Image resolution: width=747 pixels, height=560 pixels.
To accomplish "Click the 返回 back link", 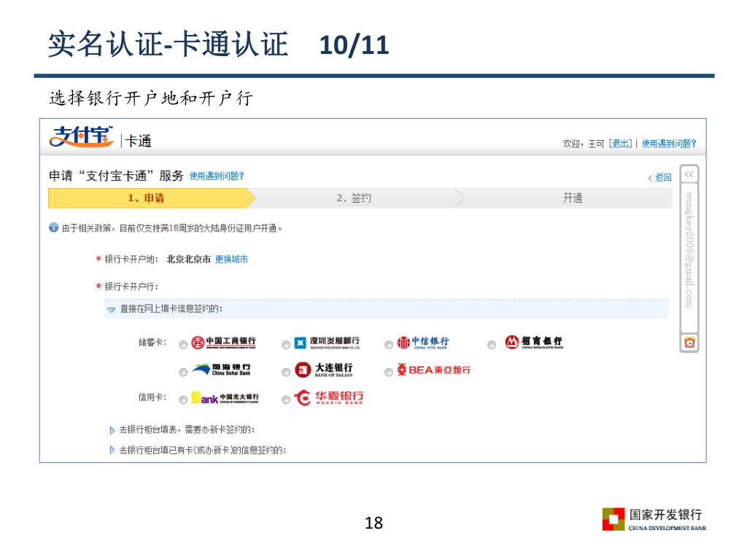I will point(659,178).
